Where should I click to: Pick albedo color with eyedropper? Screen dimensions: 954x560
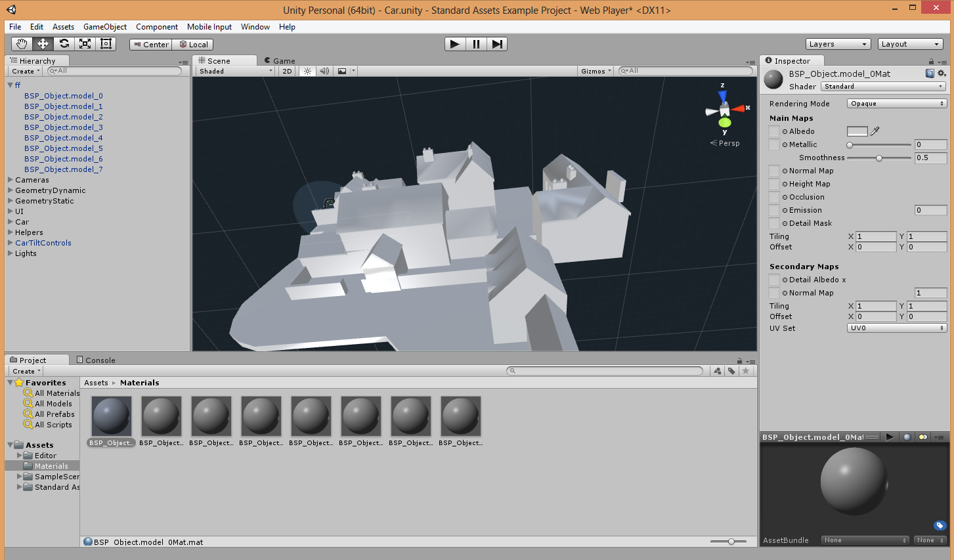pos(875,131)
